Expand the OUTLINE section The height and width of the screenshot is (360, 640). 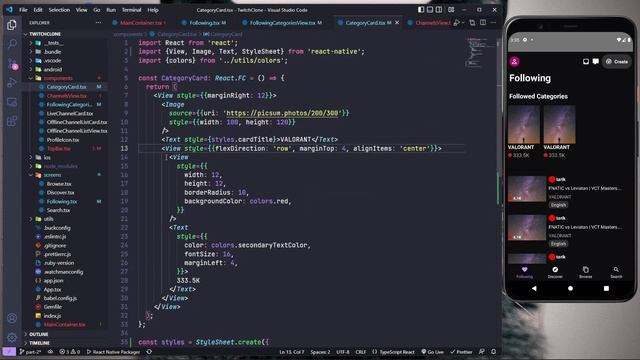tap(39, 334)
